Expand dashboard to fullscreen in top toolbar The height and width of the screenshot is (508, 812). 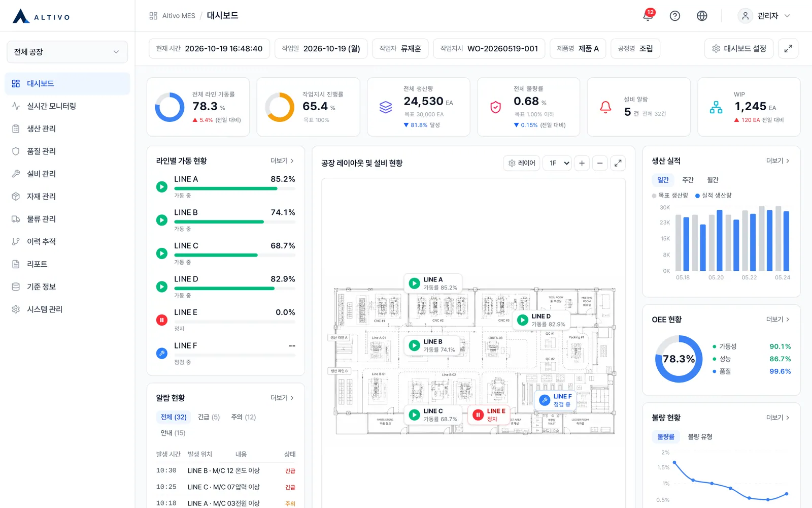(788, 49)
